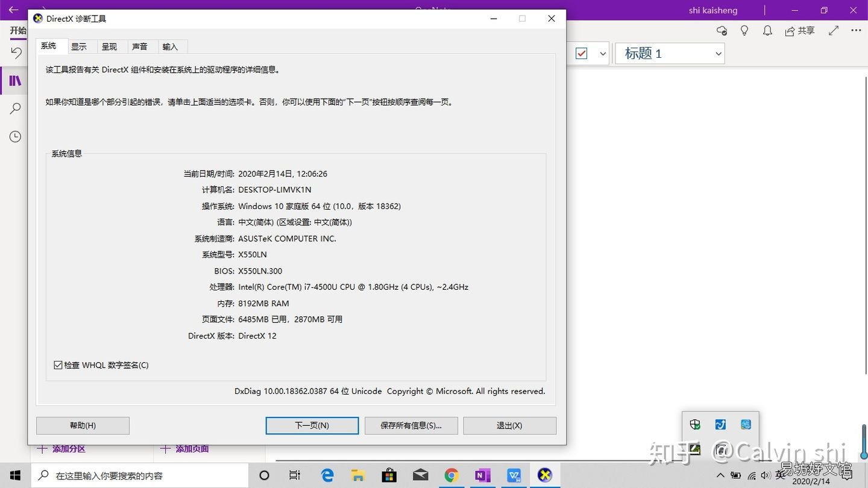Open OneNote notebooks navigation icon
Screen dimensions: 868x488
click(x=15, y=81)
